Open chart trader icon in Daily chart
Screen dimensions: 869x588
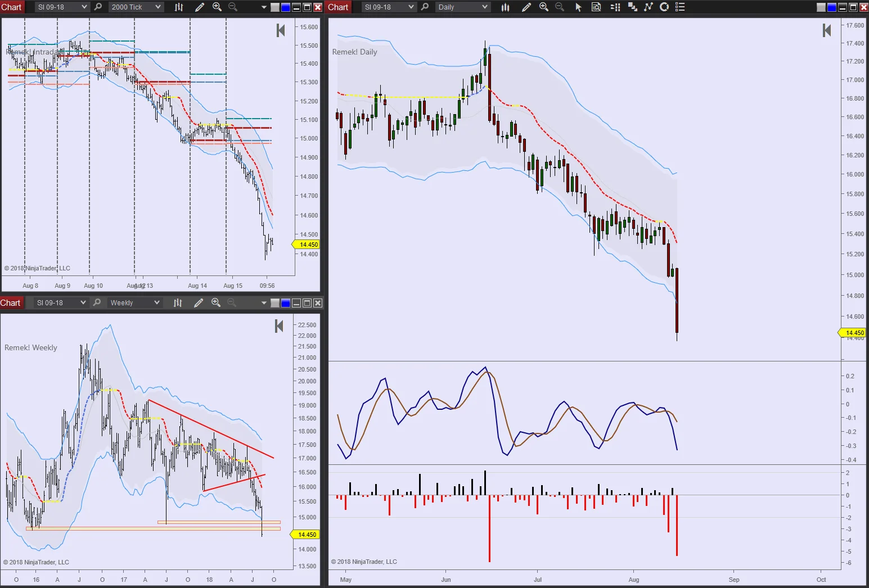coord(615,7)
